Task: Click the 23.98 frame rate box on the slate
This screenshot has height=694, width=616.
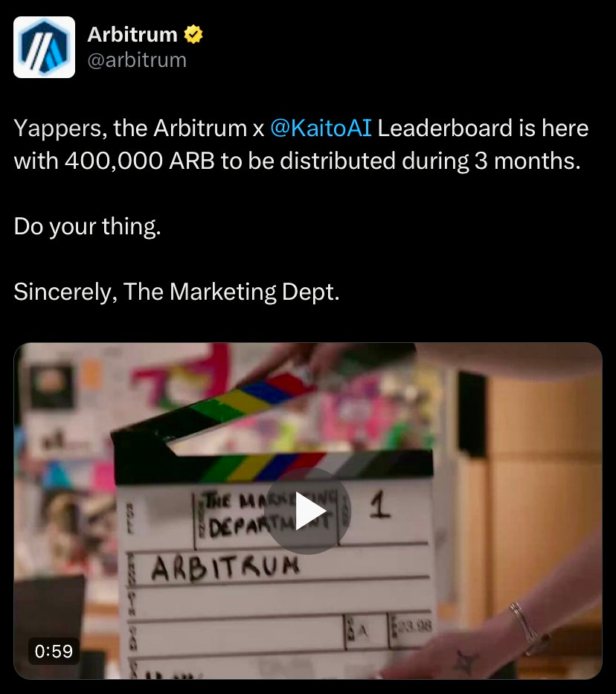Action: click(x=410, y=629)
